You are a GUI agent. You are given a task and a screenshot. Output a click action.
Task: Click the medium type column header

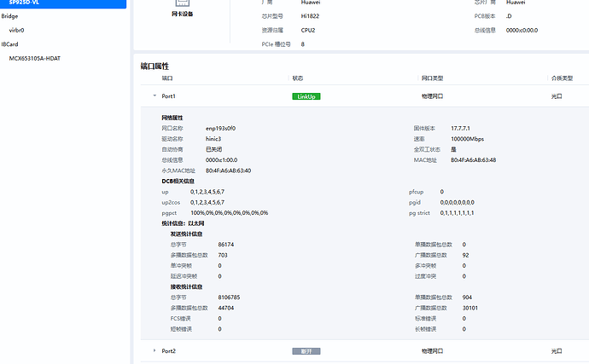point(562,78)
